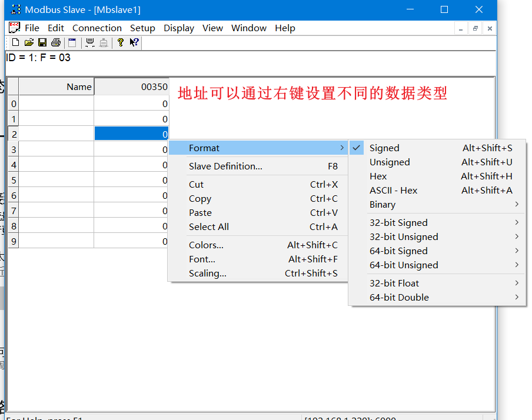Expand the 64-bit Signed submenu

pos(437,251)
